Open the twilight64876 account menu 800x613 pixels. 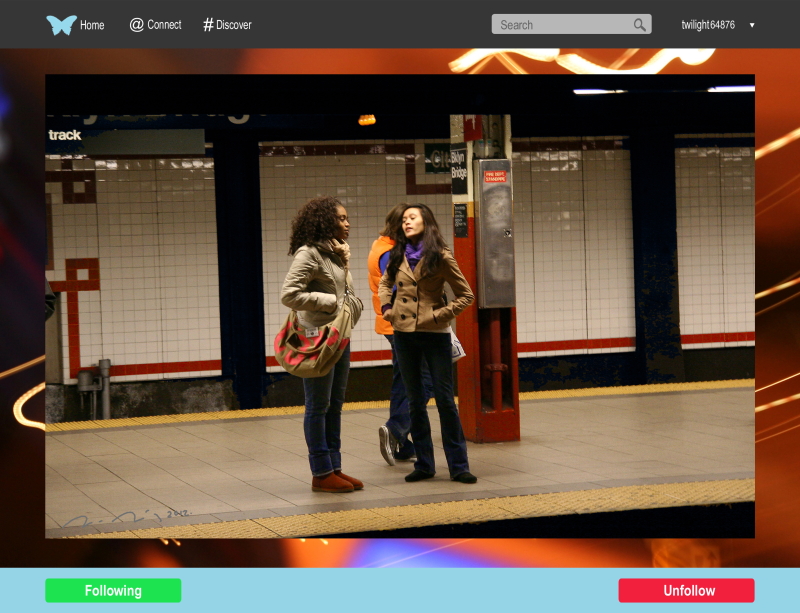(708, 24)
